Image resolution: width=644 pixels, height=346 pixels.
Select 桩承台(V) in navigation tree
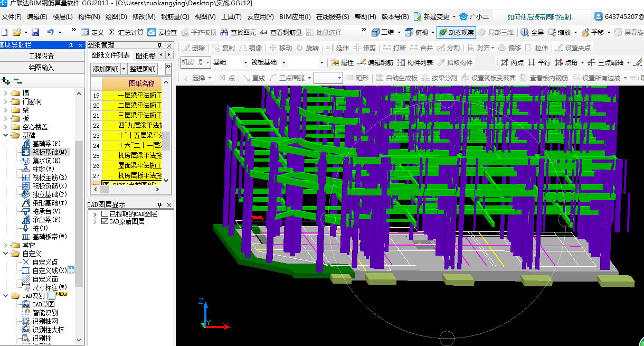pyautogui.click(x=46, y=211)
